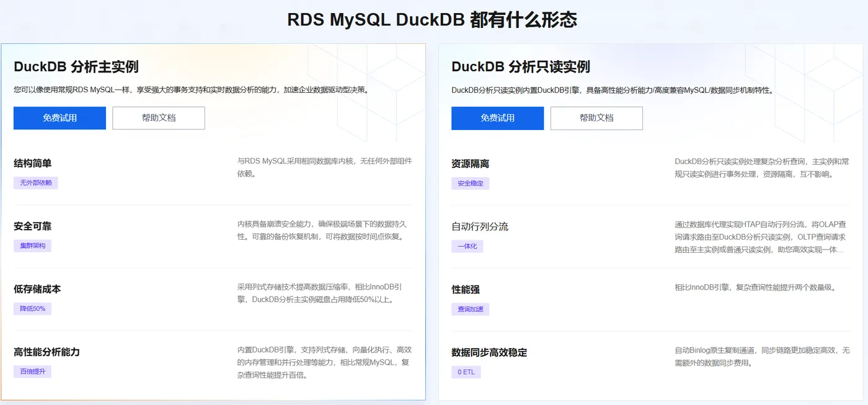Click the 性能强 feature heading

click(x=466, y=290)
